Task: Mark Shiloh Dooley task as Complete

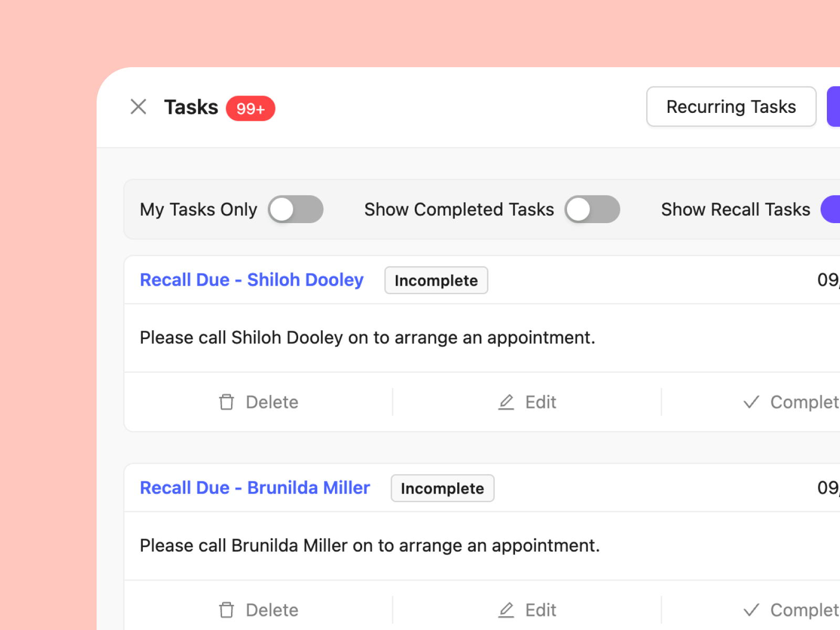Action: pos(791,402)
